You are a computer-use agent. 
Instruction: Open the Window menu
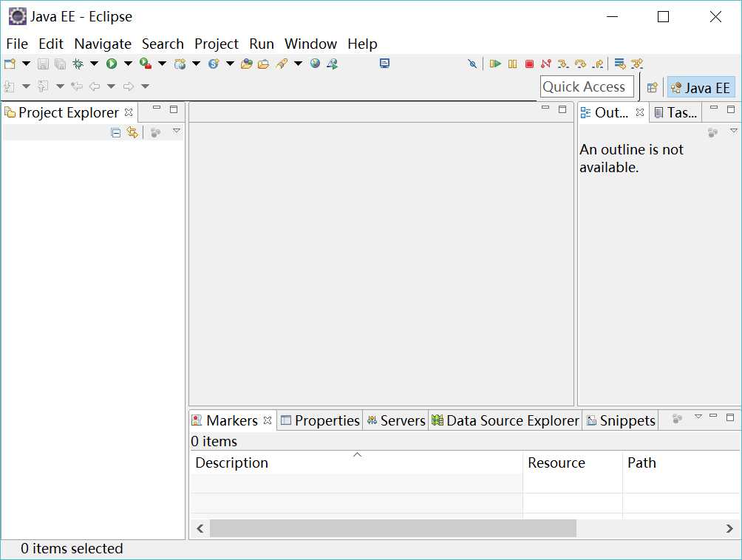[x=310, y=44]
